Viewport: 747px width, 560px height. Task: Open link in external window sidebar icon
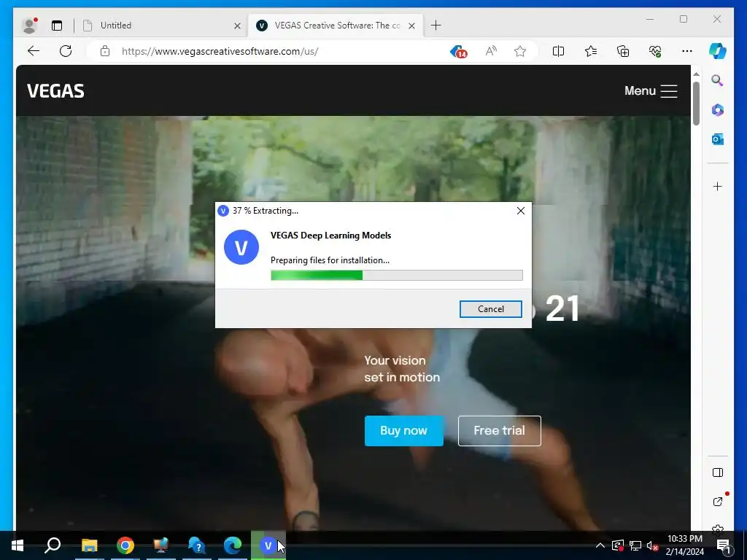(x=718, y=502)
